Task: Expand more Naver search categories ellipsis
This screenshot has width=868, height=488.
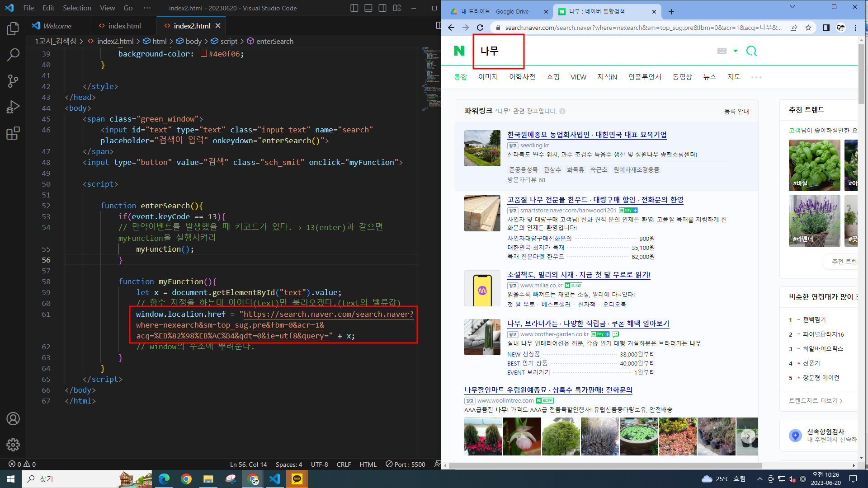Action: (756, 77)
